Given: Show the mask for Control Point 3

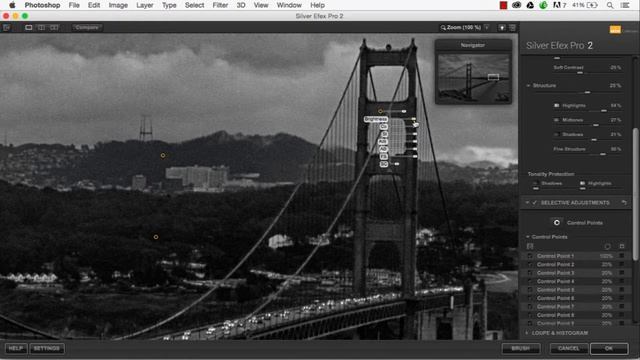Looking at the screenshot, I should coord(622,273).
